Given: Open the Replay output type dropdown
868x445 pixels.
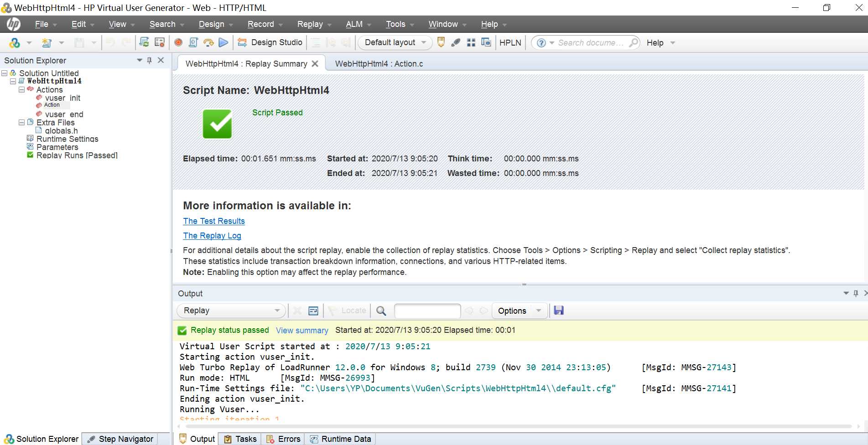Looking at the screenshot, I should pyautogui.click(x=231, y=310).
